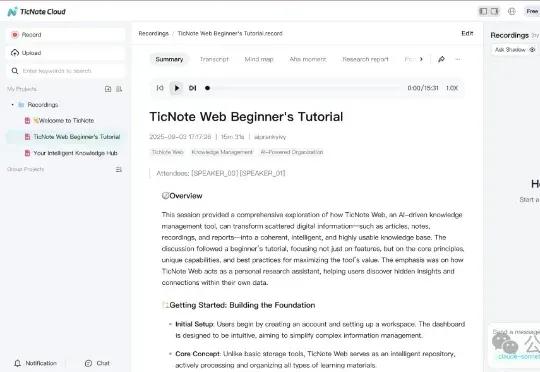Viewport: 540px width, 372px height.
Task: Play the recording audio
Action: [176, 88]
